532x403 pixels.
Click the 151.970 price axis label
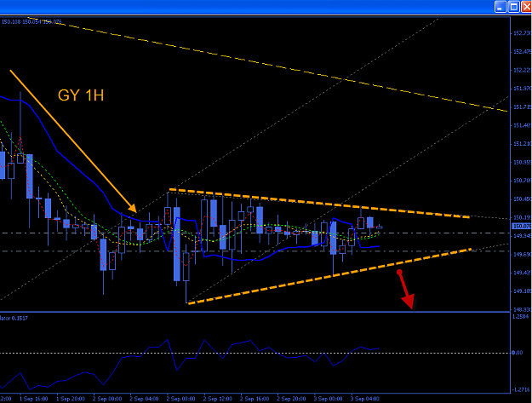pyautogui.click(x=522, y=89)
